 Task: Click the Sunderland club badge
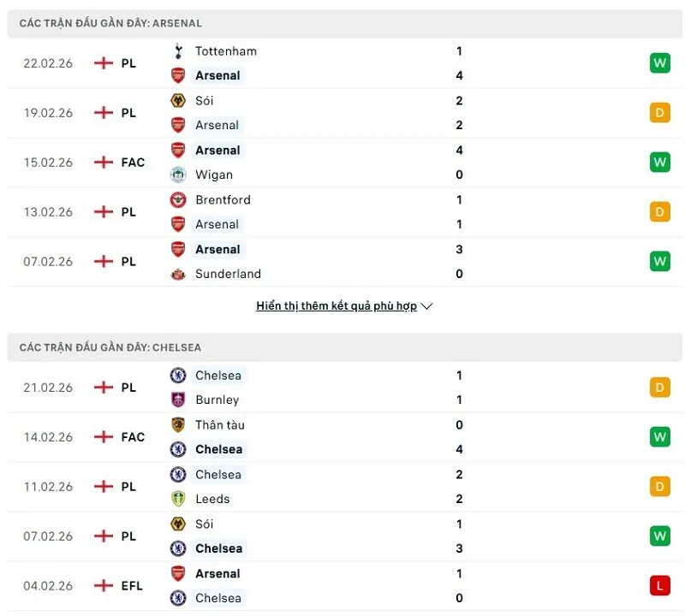pos(179,274)
